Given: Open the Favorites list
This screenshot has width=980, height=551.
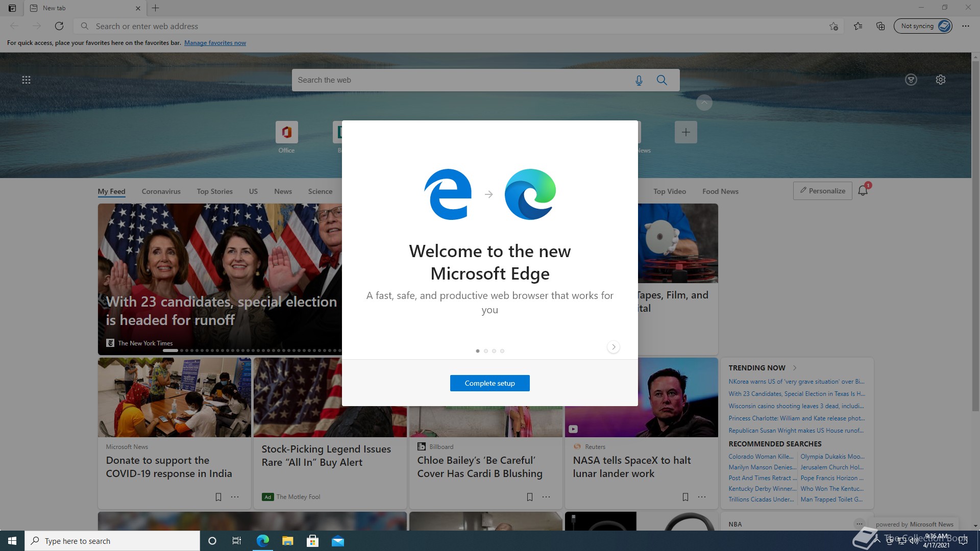Looking at the screenshot, I should click(x=858, y=26).
